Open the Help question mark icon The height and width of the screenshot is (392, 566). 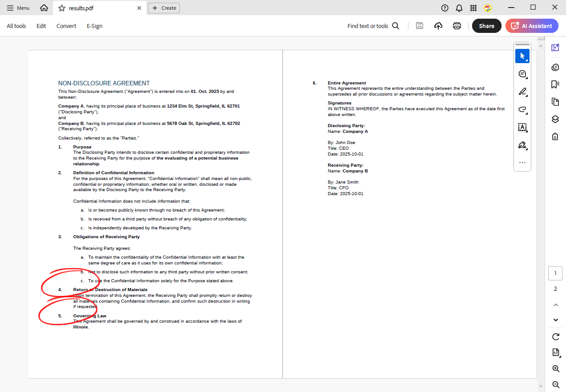click(445, 8)
